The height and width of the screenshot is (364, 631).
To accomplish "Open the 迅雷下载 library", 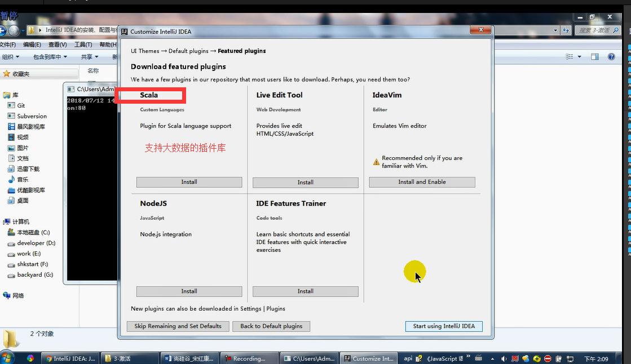I will [x=28, y=169].
